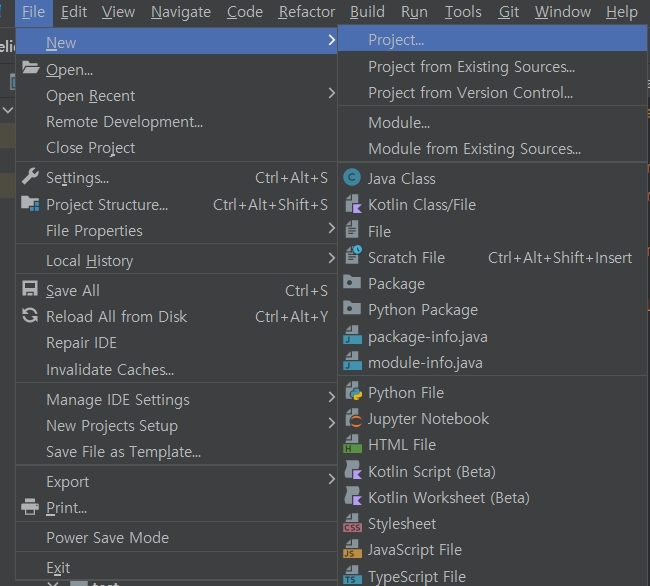Select Module from Existing Sources
The width and height of the screenshot is (650, 586).
click(474, 149)
